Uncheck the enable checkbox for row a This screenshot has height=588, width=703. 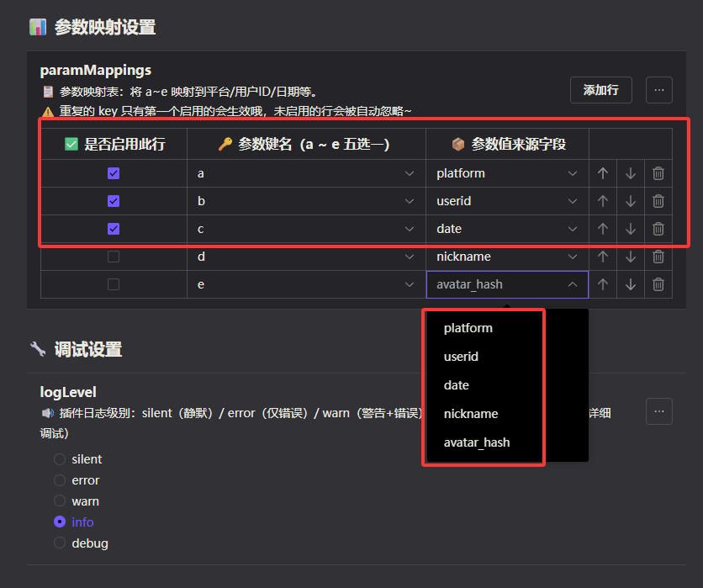pos(114,173)
